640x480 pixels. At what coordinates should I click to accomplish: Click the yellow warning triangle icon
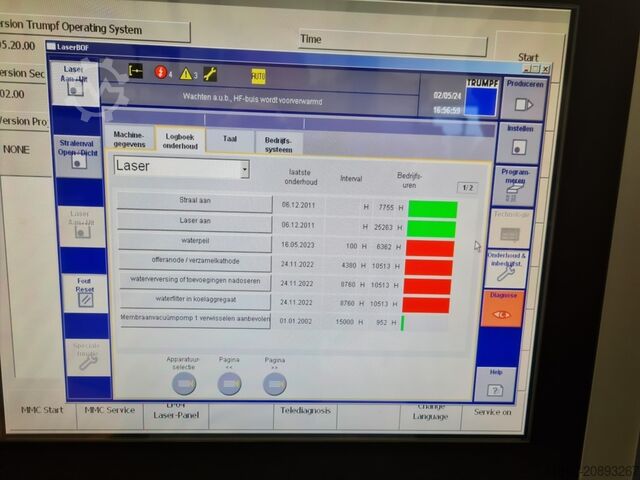(186, 74)
